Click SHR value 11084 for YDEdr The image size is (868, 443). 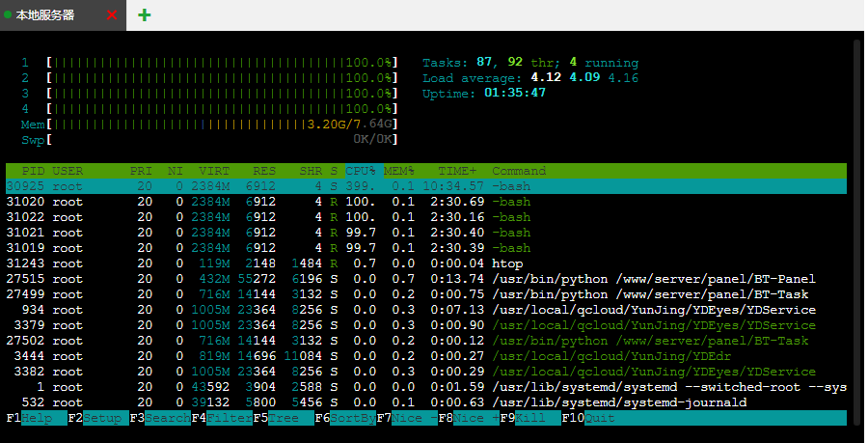click(x=304, y=356)
